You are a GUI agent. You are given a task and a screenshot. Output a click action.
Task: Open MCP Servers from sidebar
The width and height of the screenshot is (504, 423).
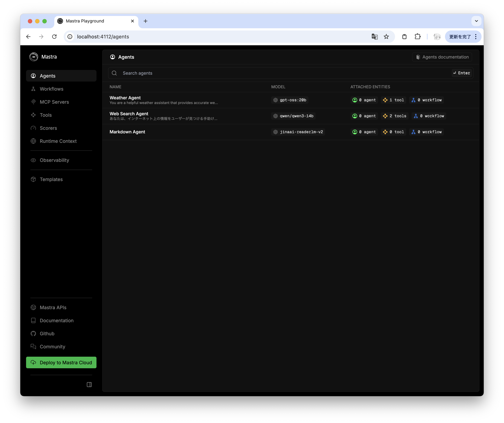[54, 102]
